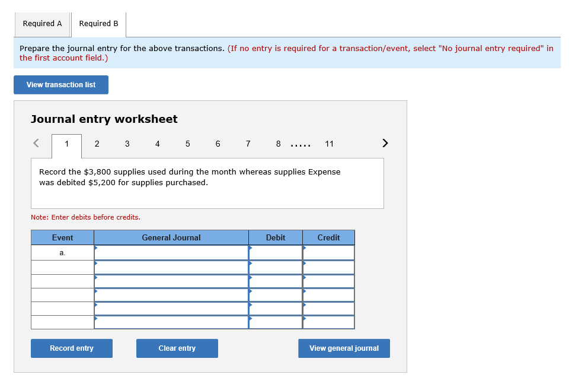588x384 pixels.
Task: Click the right chevron to advance journal entries
Action: point(385,143)
